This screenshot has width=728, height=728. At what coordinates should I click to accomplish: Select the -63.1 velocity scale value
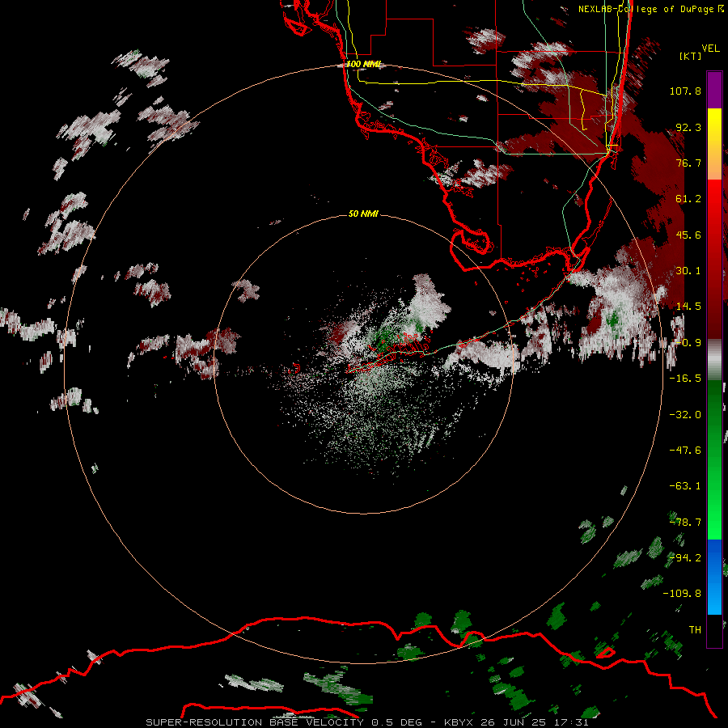pos(685,486)
